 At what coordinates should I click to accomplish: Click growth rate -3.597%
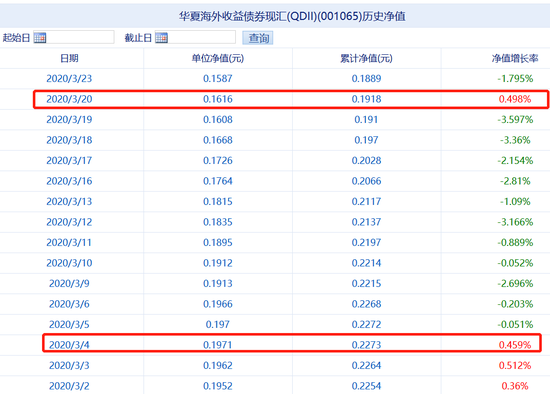click(515, 120)
